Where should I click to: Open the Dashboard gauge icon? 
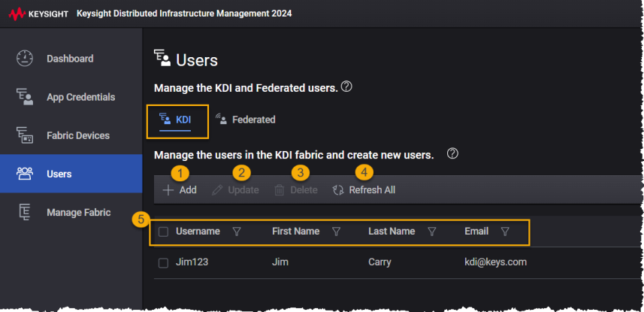25,59
